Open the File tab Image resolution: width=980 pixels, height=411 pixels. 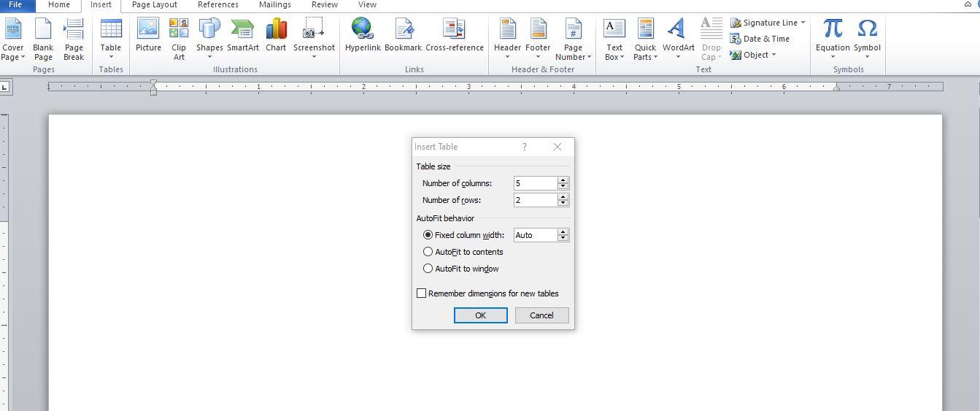pyautogui.click(x=15, y=5)
